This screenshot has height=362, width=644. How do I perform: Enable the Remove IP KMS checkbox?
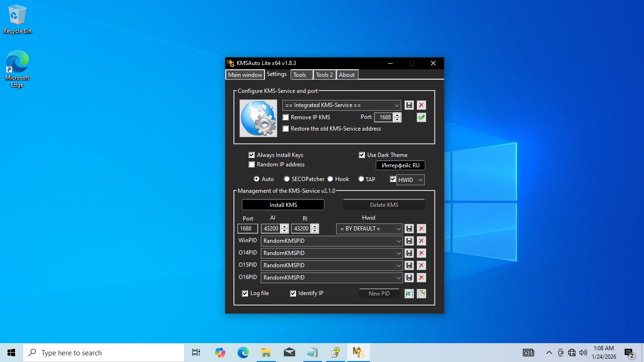pyautogui.click(x=286, y=117)
